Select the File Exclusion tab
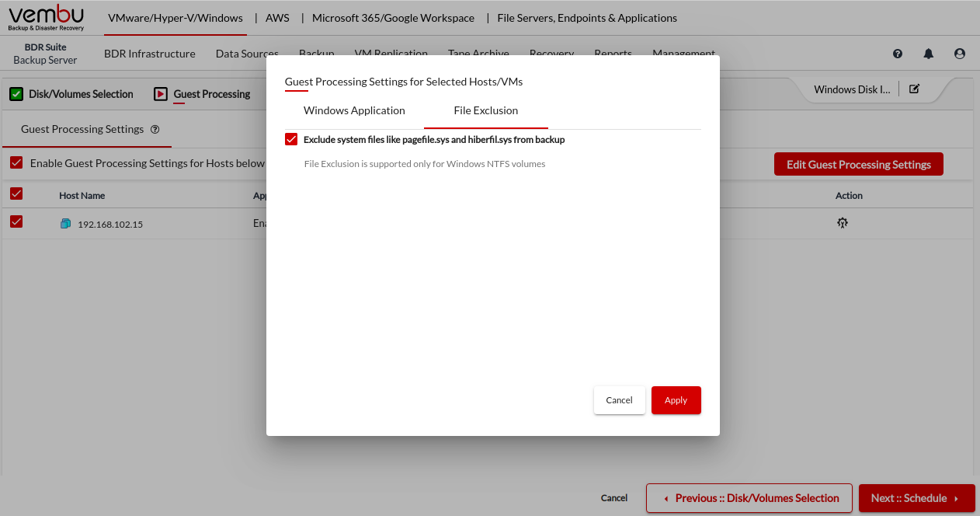The height and width of the screenshot is (516, 980). click(x=485, y=110)
